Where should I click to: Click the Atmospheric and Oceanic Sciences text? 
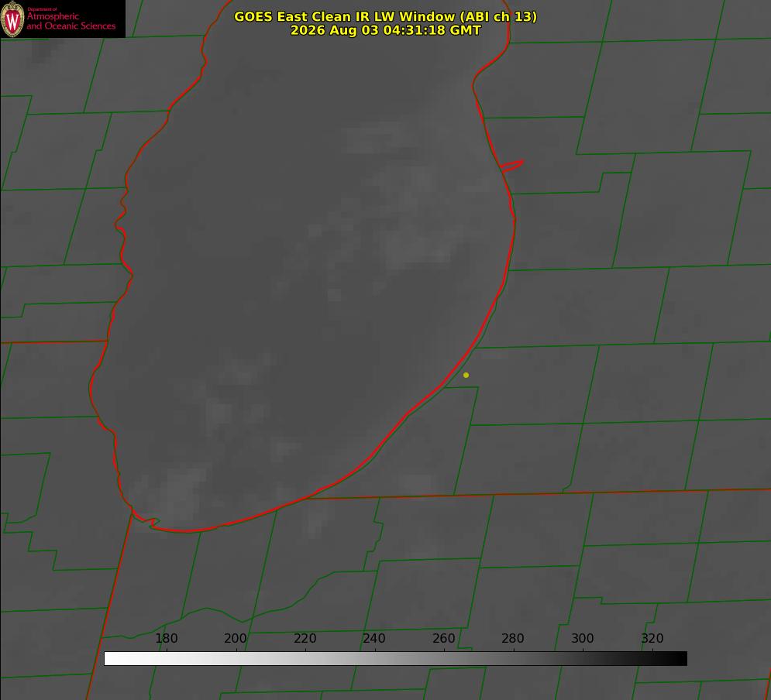[71, 21]
